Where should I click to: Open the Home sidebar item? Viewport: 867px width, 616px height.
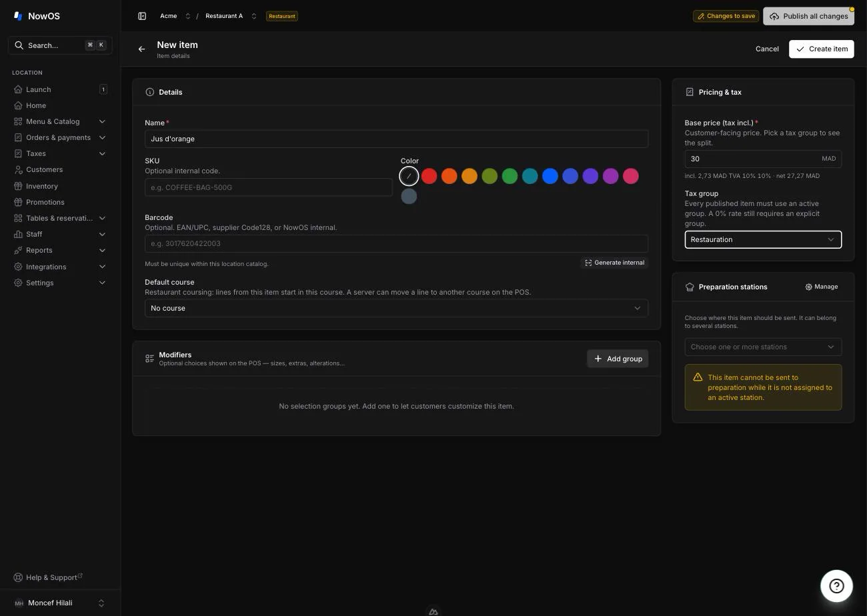pyautogui.click(x=60, y=105)
